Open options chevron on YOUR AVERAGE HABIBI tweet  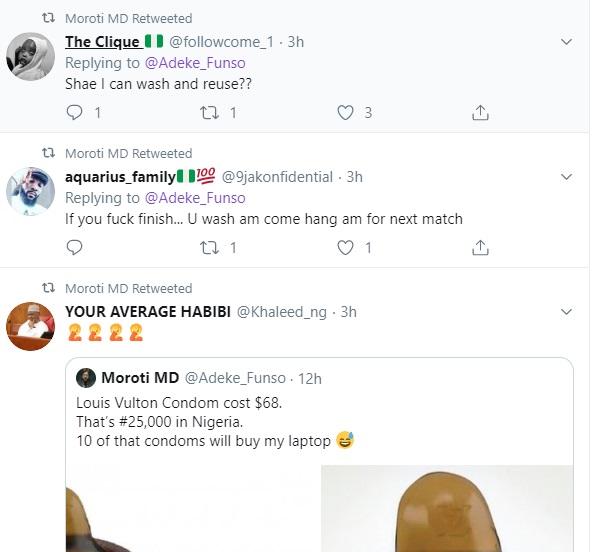coord(566,312)
